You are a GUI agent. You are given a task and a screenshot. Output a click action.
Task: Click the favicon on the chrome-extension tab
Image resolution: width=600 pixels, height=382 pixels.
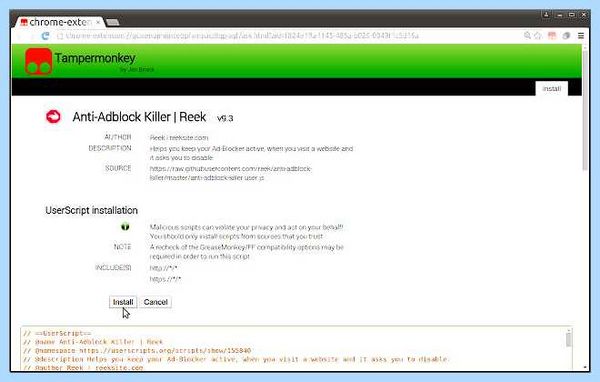click(24, 22)
